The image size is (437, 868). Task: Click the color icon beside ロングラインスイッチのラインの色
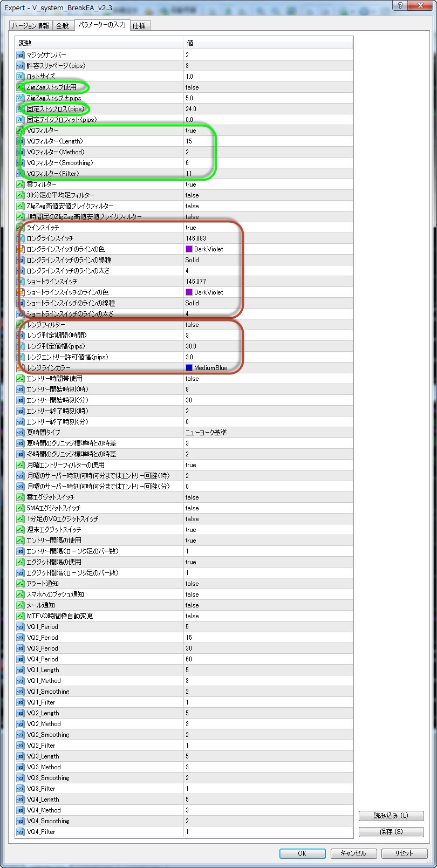tap(20, 249)
